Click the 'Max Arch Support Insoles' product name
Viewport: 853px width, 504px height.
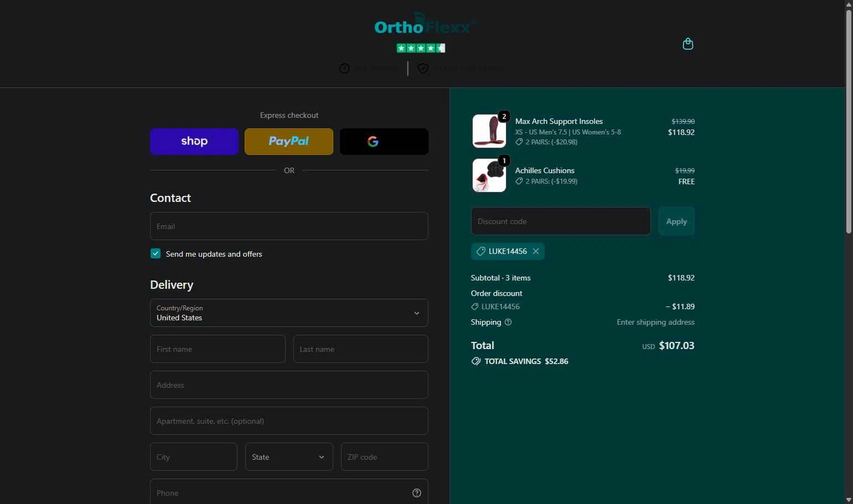[x=559, y=121]
